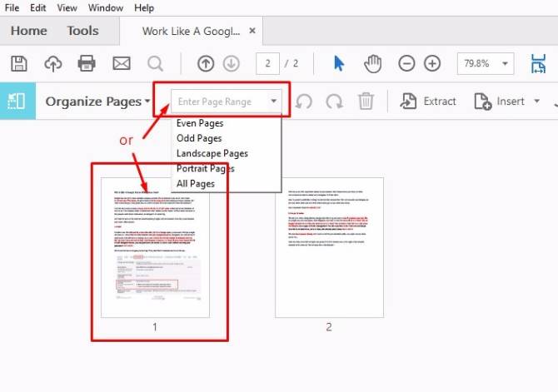Open the Edit menu

[38, 7]
